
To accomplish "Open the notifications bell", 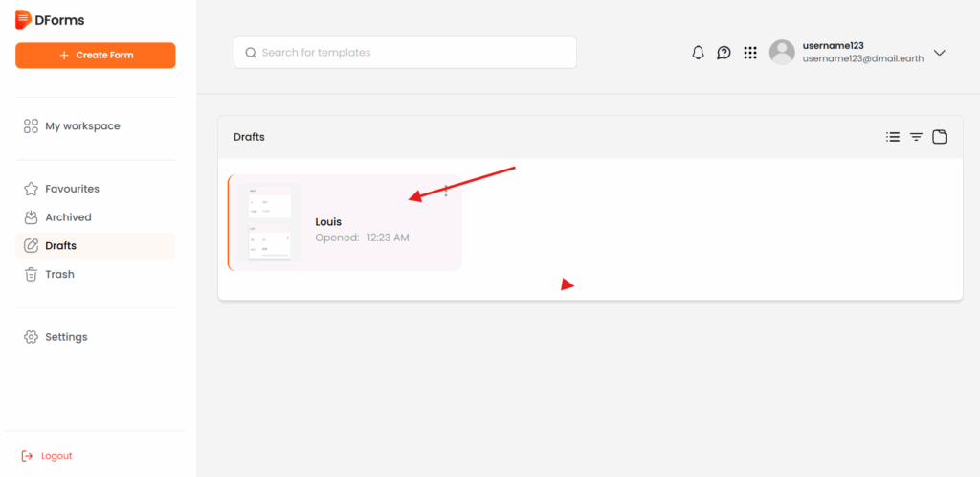I will pyautogui.click(x=698, y=53).
